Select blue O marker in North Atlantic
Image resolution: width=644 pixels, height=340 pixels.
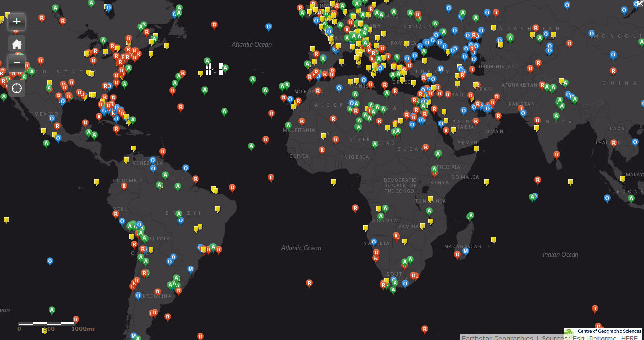(x=269, y=26)
